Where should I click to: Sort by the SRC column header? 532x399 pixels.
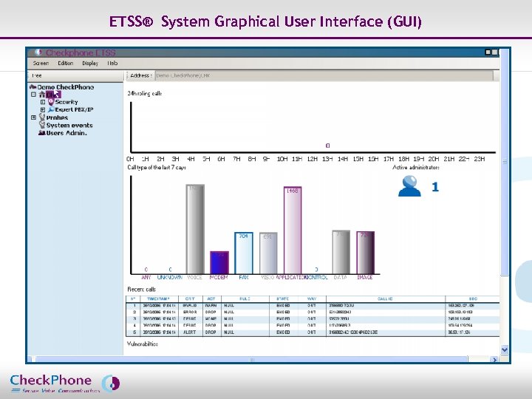tap(472, 299)
